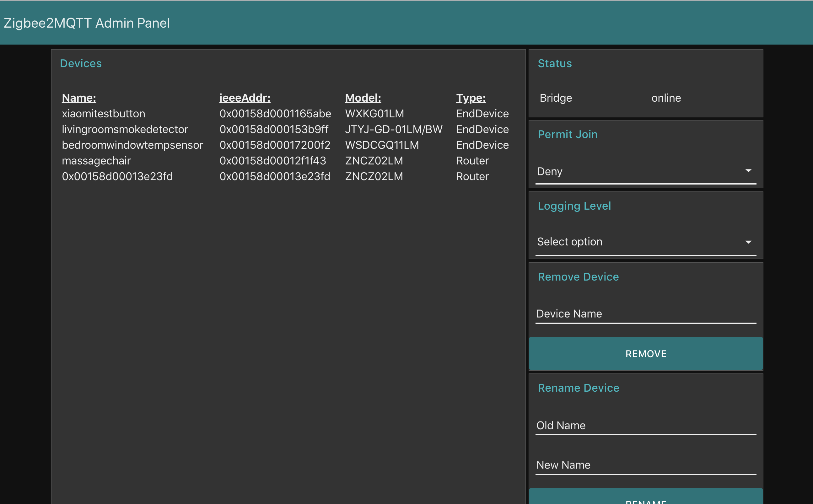The height and width of the screenshot is (504, 813).
Task: Click the Zigbee2MQTT Admin Panel title
Action: [87, 23]
